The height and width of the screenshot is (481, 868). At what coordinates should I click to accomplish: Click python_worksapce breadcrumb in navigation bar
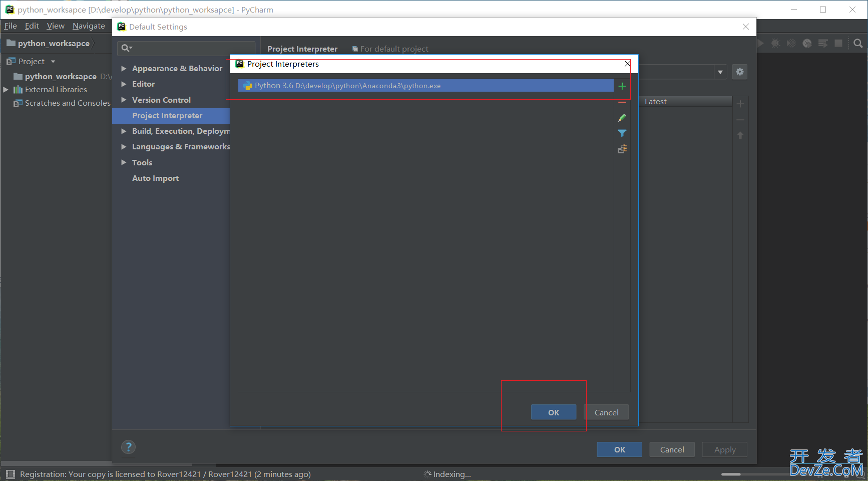point(49,44)
